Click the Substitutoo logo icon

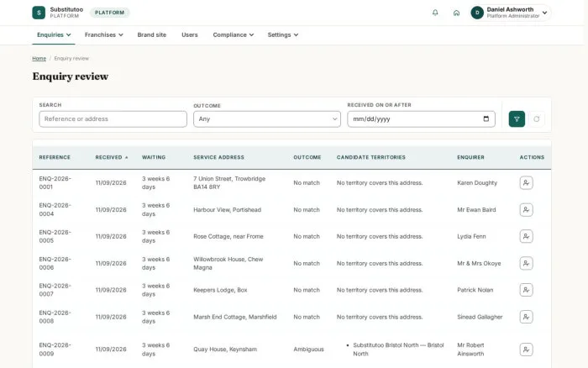[x=39, y=13]
